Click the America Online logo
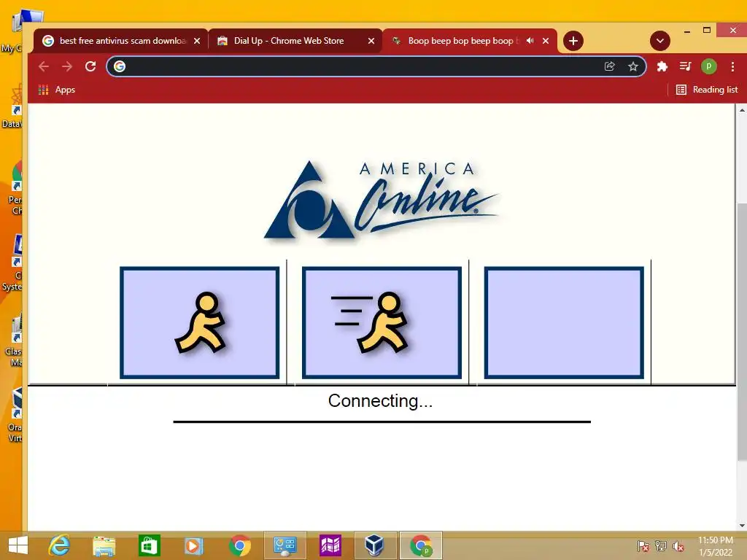This screenshot has width=747, height=560. (x=381, y=200)
